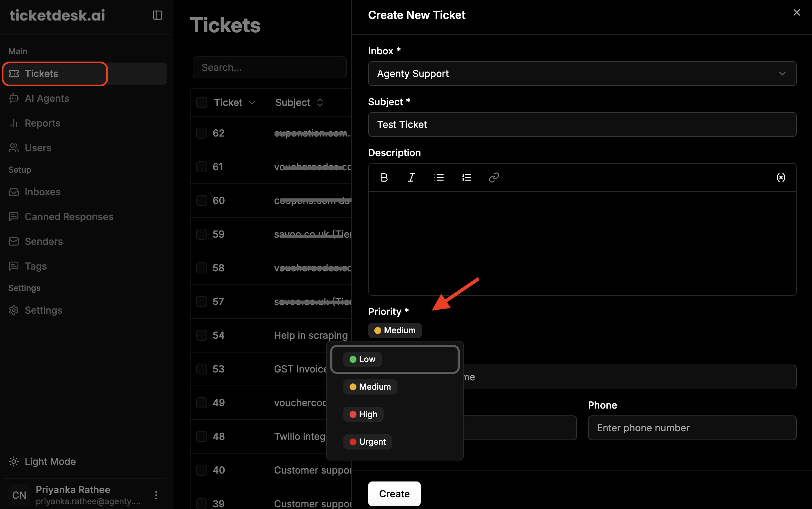Apply italic formatting in description toolbar
This screenshot has width=812, height=509.
click(x=411, y=177)
